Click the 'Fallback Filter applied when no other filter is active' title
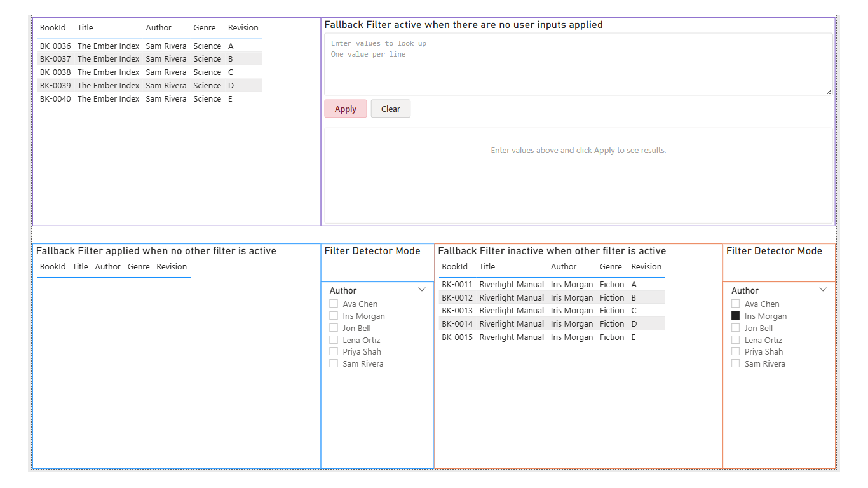The width and height of the screenshot is (868, 488). (156, 251)
